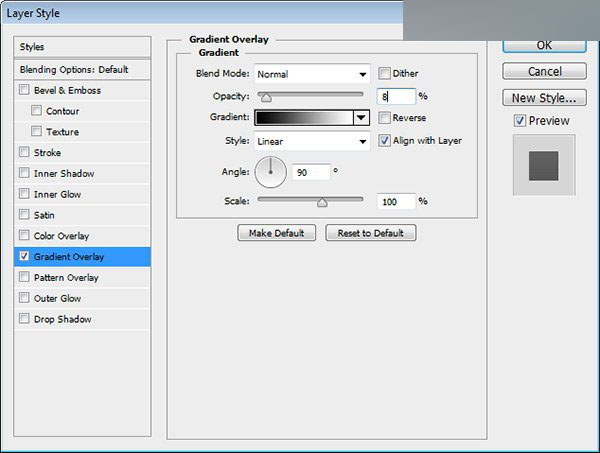600x453 pixels.
Task: Enable the Stroke effect checkbox
Action: click(x=24, y=152)
